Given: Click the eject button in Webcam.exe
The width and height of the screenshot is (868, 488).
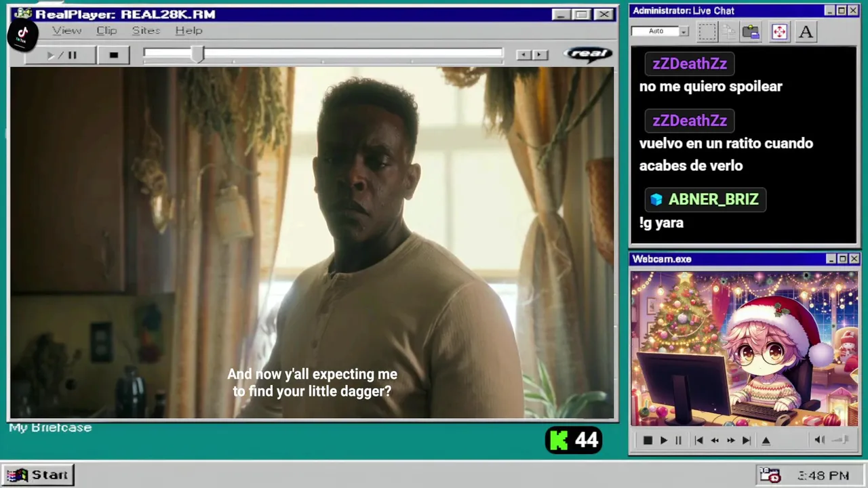Looking at the screenshot, I should click(766, 441).
